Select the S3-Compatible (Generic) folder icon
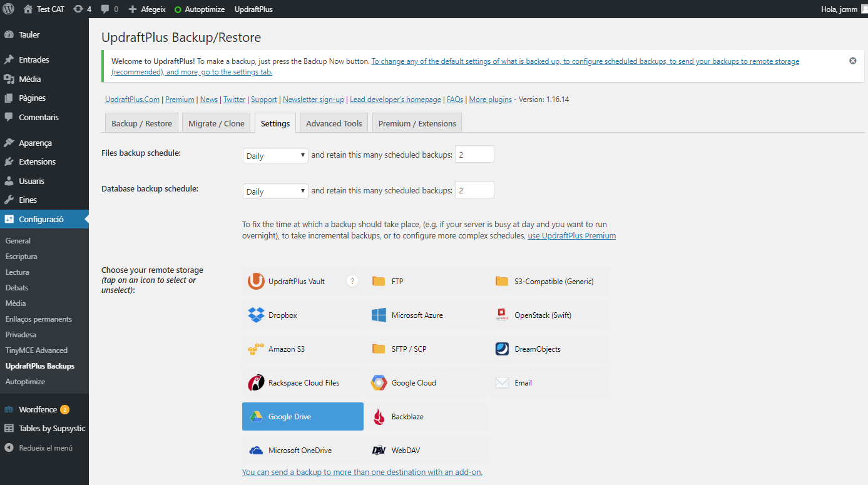868x485 pixels. [x=502, y=281]
